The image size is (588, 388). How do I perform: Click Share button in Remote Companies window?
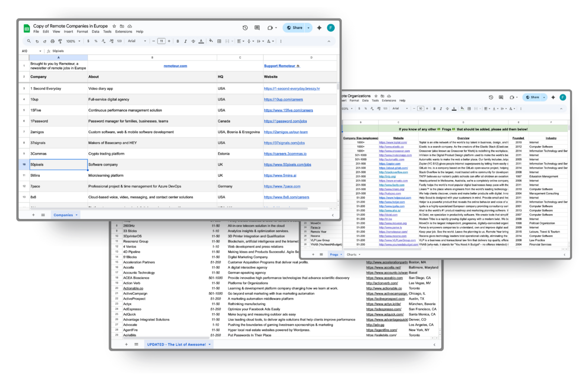294,28
